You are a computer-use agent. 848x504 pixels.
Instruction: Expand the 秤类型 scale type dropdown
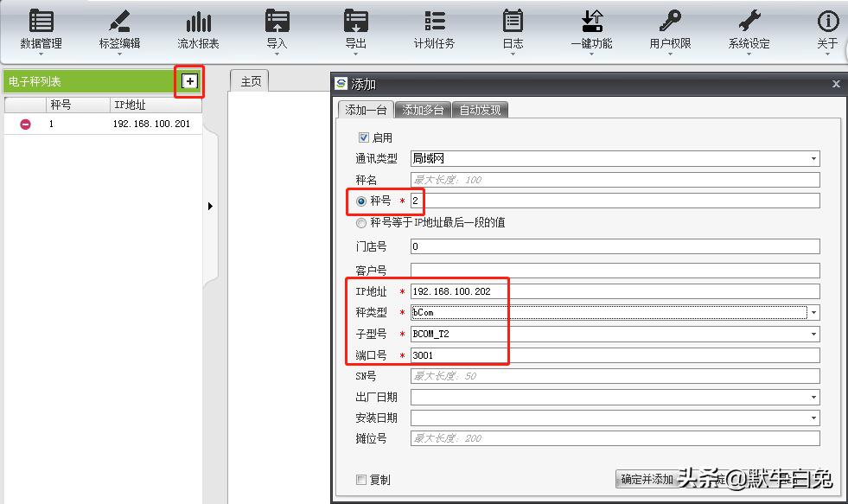[813, 313]
